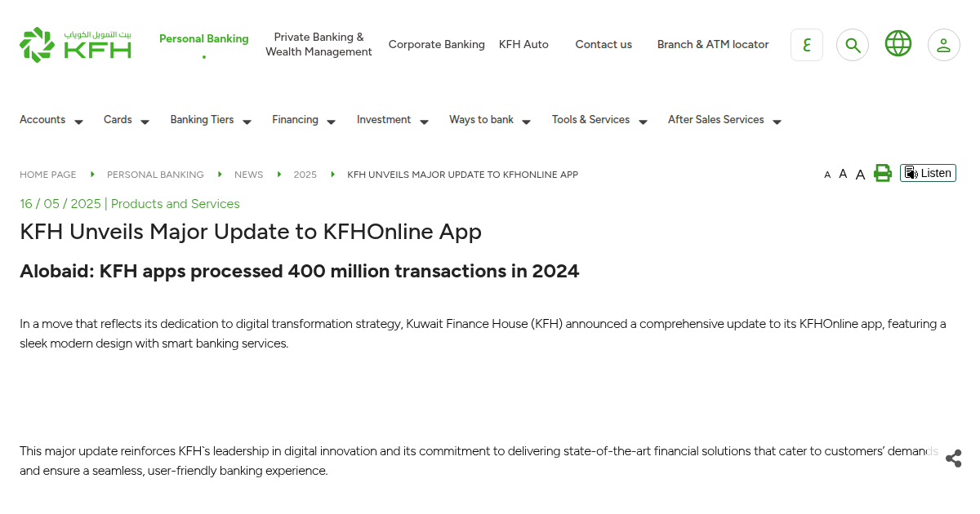Viewport: 980px width, 514px height.
Task: Open the KFH Auto menu item
Action: click(523, 44)
